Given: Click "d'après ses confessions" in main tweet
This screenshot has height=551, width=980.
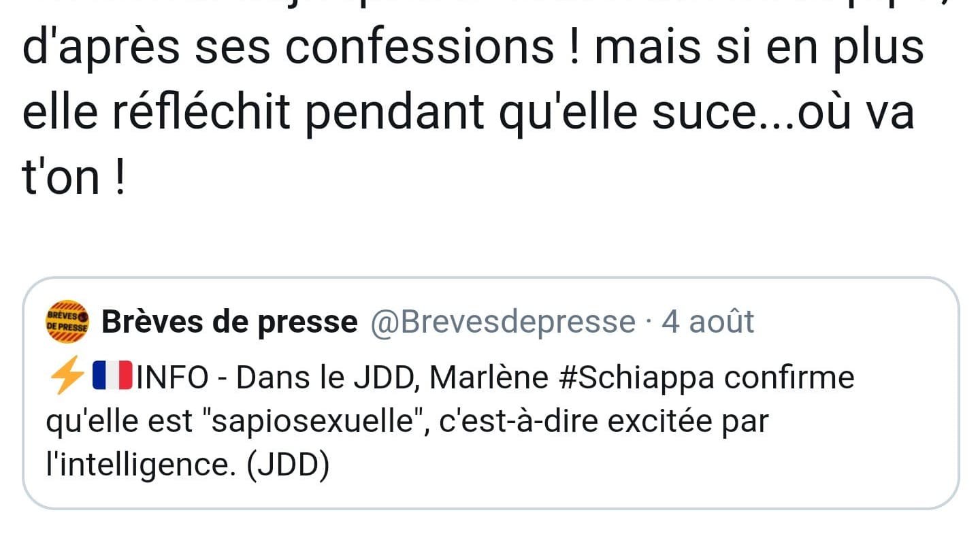Looking at the screenshot, I should [289, 48].
